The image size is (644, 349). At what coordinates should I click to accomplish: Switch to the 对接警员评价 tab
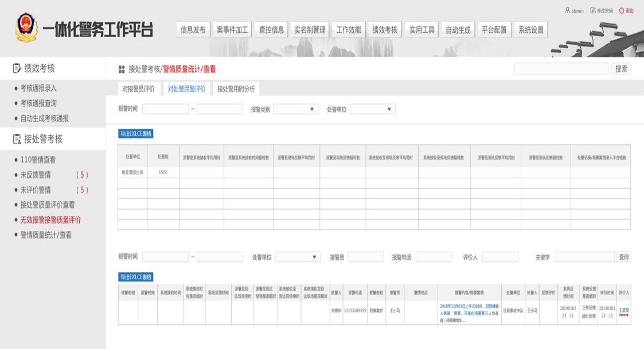138,89
